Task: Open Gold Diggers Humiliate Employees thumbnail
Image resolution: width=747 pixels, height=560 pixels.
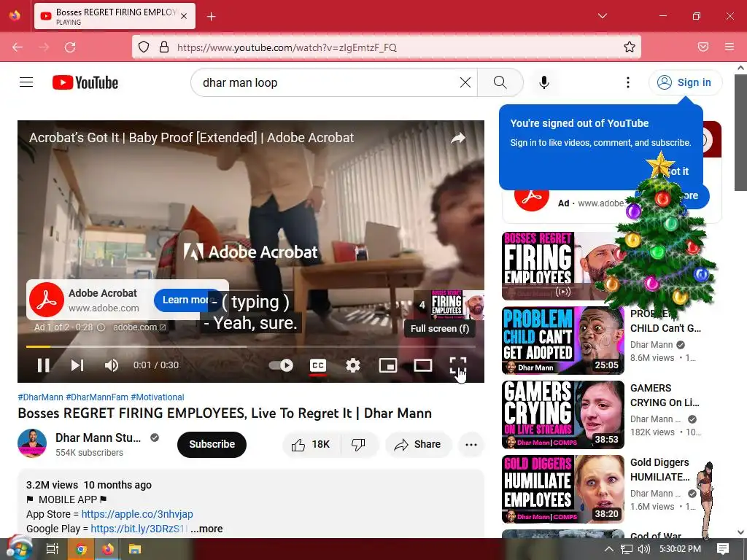Action: tap(563, 489)
